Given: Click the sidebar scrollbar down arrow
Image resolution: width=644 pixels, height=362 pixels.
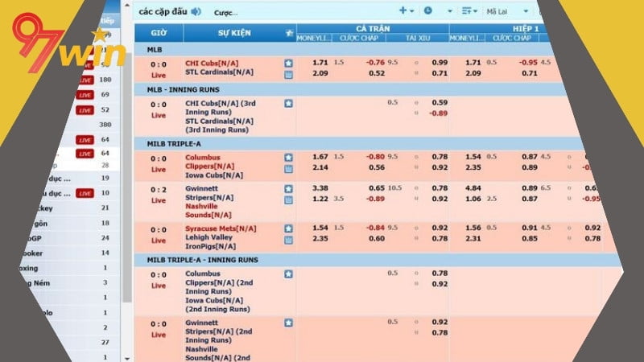Looking at the screenshot, I should tap(127, 358).
